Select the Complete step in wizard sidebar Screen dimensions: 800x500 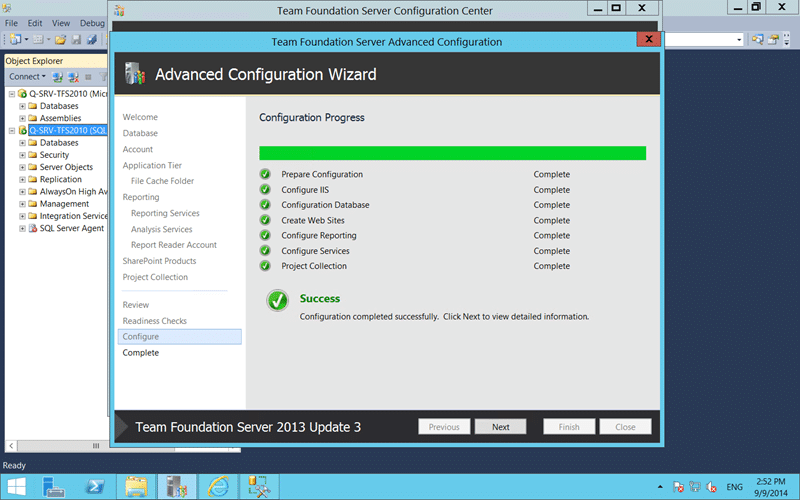(x=140, y=353)
